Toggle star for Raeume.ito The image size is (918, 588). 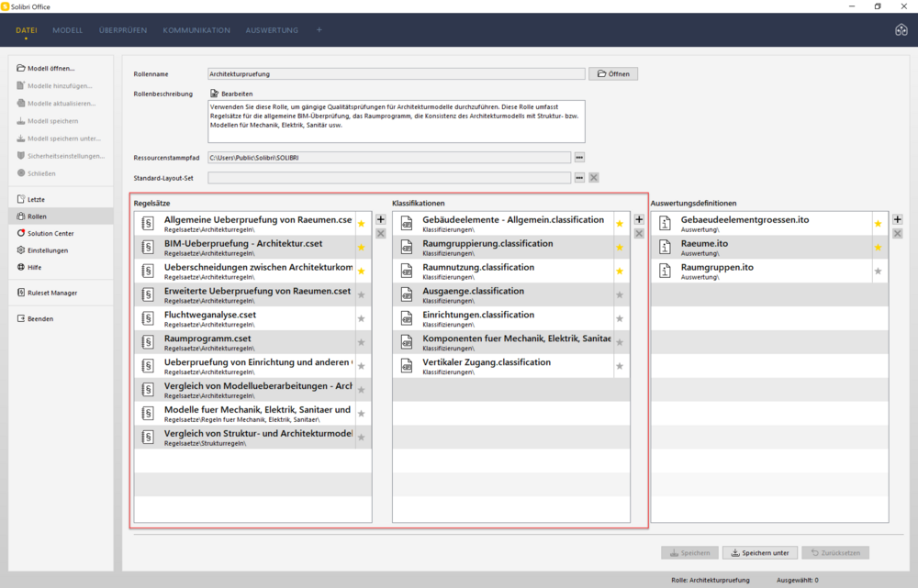(x=878, y=248)
